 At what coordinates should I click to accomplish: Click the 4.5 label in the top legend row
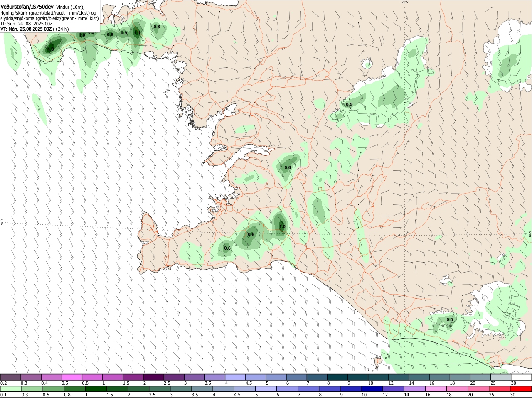coord(249,383)
